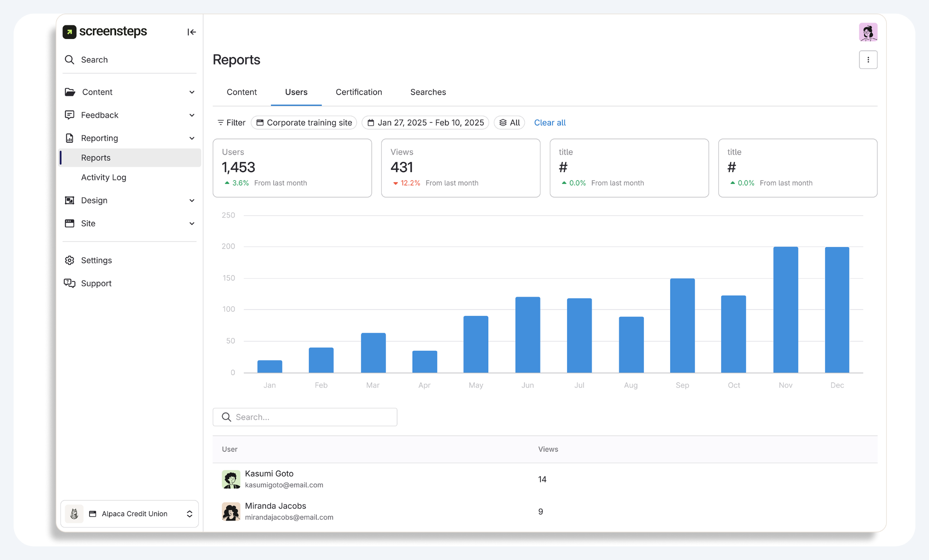Click the sidebar Search magnifier icon
This screenshot has width=929, height=560.
tap(69, 60)
